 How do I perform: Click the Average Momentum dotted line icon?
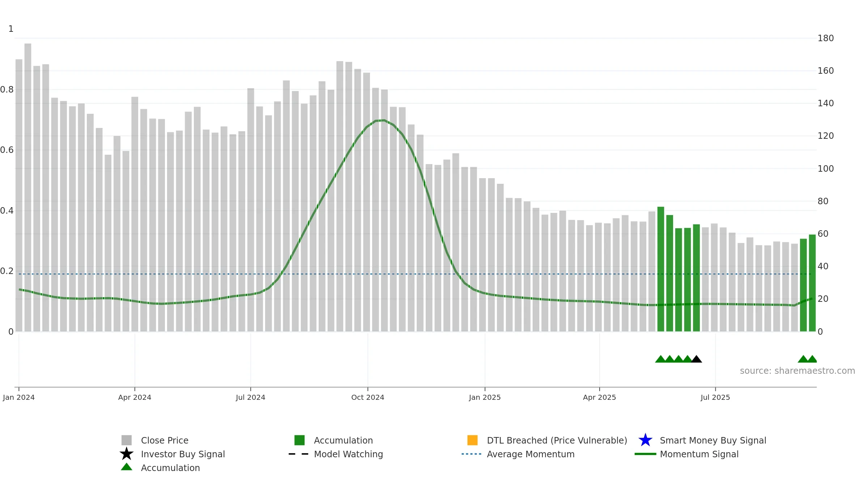click(472, 454)
